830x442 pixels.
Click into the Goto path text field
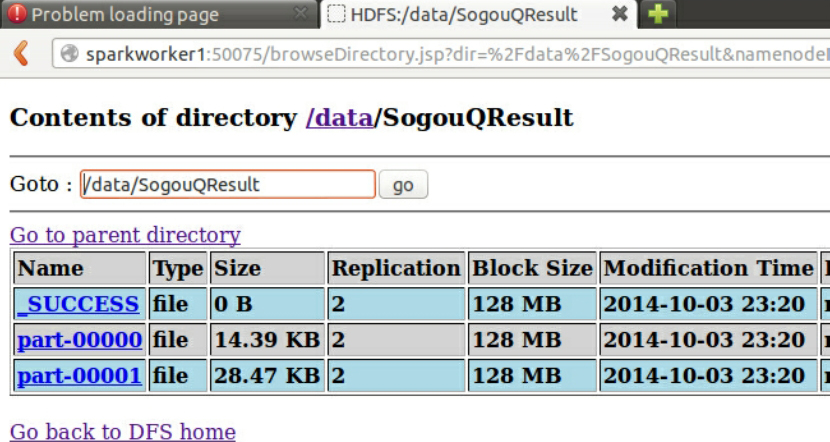(227, 185)
